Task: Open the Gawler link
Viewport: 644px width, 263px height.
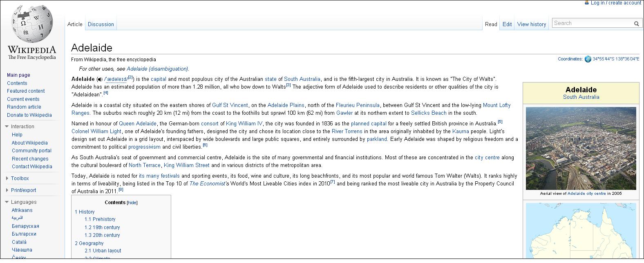Action: [344, 113]
